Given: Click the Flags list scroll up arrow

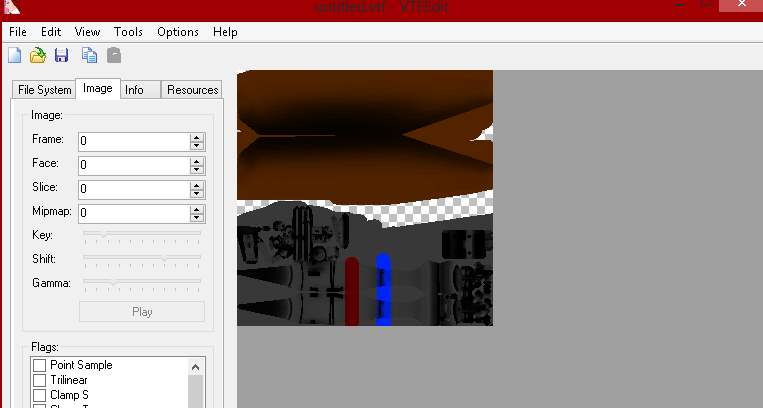Looking at the screenshot, I should (x=196, y=367).
